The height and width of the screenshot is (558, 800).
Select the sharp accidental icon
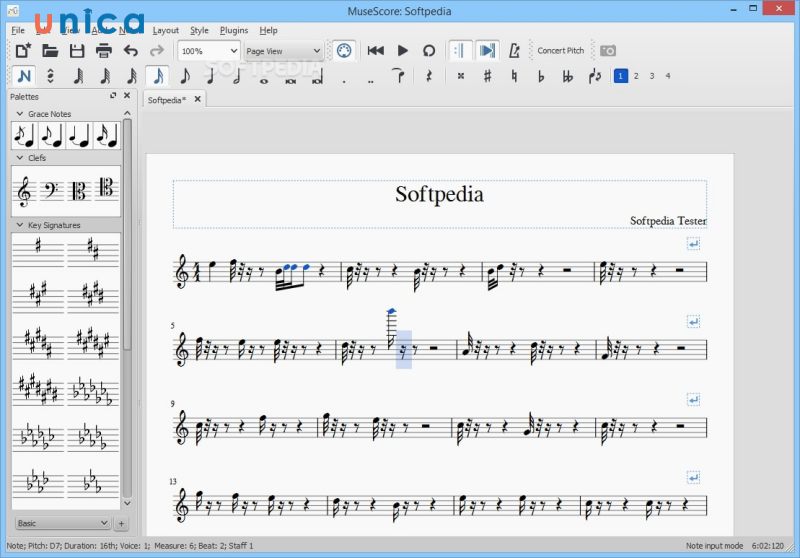point(487,76)
